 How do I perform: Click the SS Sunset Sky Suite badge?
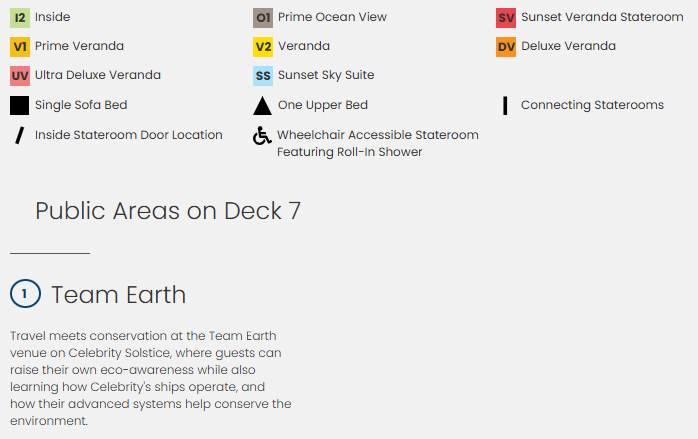tap(263, 75)
